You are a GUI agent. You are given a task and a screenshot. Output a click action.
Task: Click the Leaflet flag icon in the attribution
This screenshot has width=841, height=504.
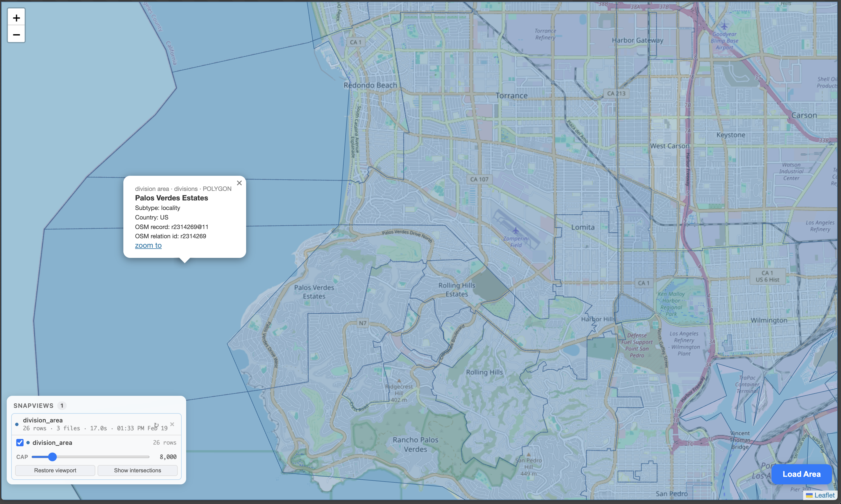(x=809, y=496)
